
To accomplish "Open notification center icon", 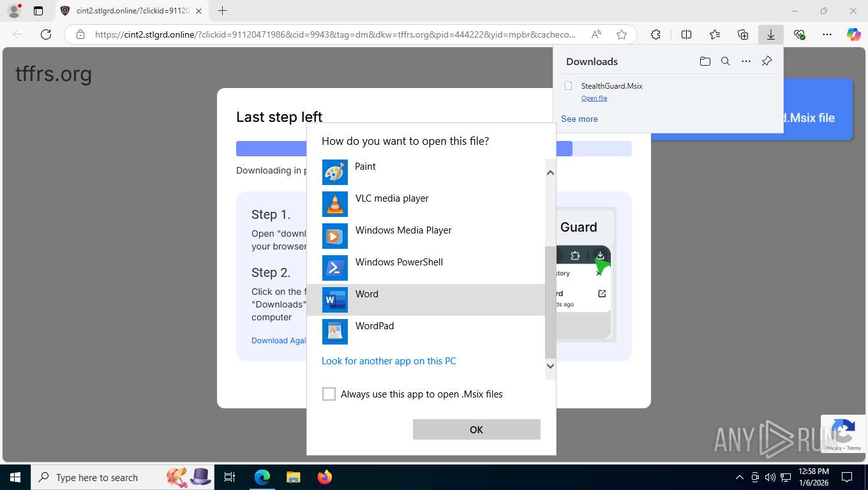I will pyautogui.click(x=847, y=477).
